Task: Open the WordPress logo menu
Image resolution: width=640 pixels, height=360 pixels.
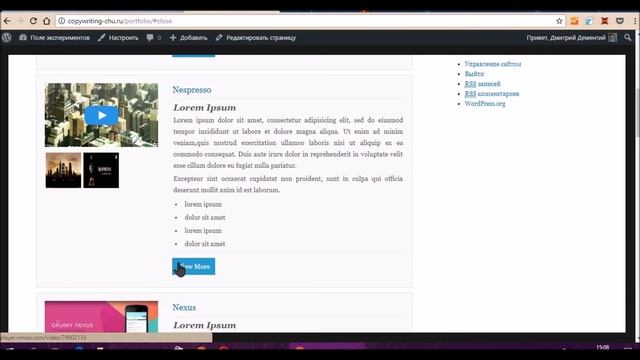Action: tap(7, 38)
